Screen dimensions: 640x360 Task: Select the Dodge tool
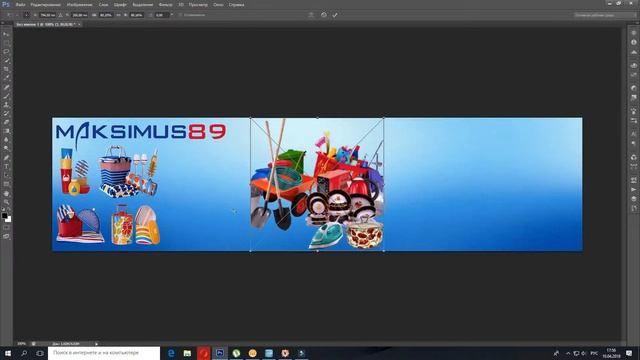(6, 149)
